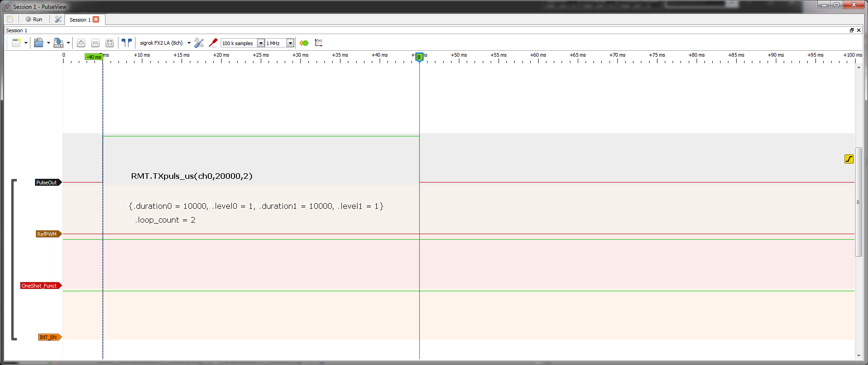Maximize the PulseView window
The image size is (868, 365).
pyautogui.click(x=837, y=5)
